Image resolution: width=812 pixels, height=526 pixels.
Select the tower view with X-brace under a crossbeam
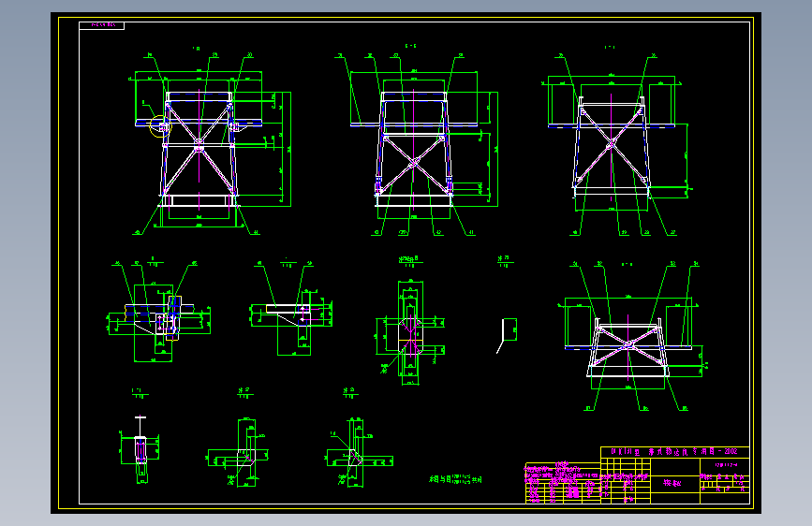[x=416, y=143]
